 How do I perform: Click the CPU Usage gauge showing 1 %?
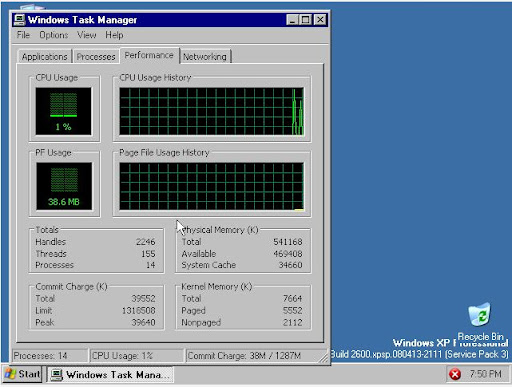(x=63, y=111)
